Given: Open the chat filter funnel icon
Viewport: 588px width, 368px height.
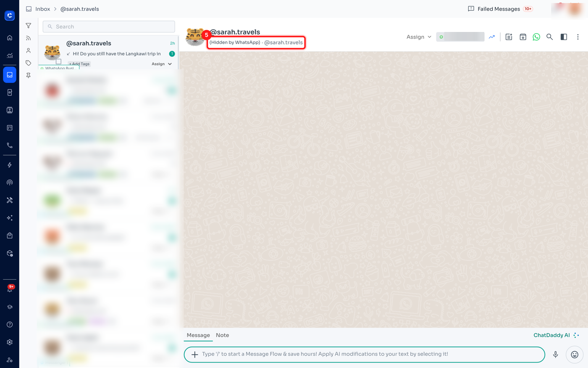Looking at the screenshot, I should click(x=29, y=26).
